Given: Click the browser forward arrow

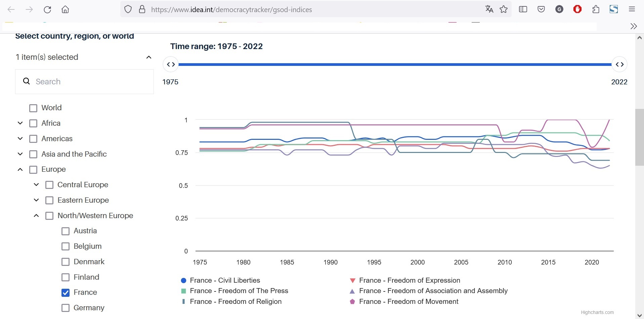Looking at the screenshot, I should coord(29,9).
